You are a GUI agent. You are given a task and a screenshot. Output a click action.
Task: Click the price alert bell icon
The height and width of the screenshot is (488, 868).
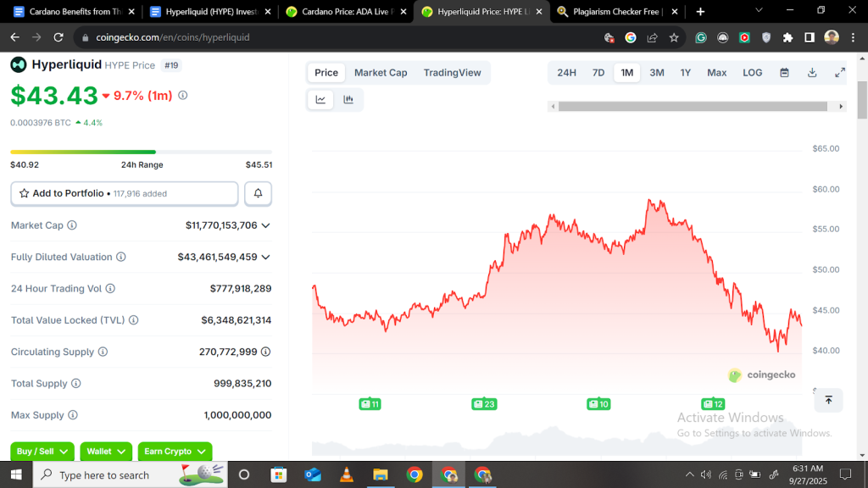pos(258,194)
